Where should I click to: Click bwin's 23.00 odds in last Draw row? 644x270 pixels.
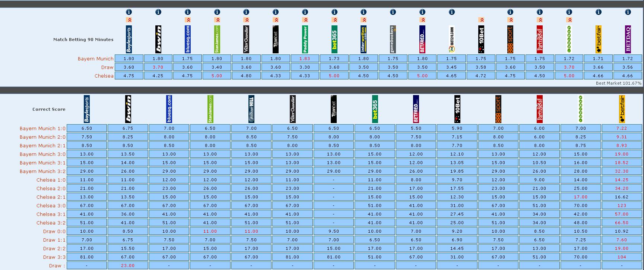[x=128, y=266]
